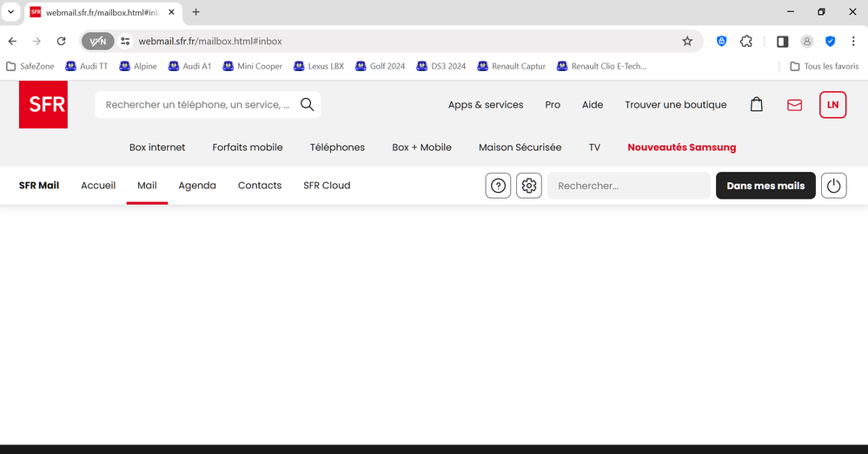Click the magnifier search icon
The height and width of the screenshot is (454, 868).
[307, 105]
